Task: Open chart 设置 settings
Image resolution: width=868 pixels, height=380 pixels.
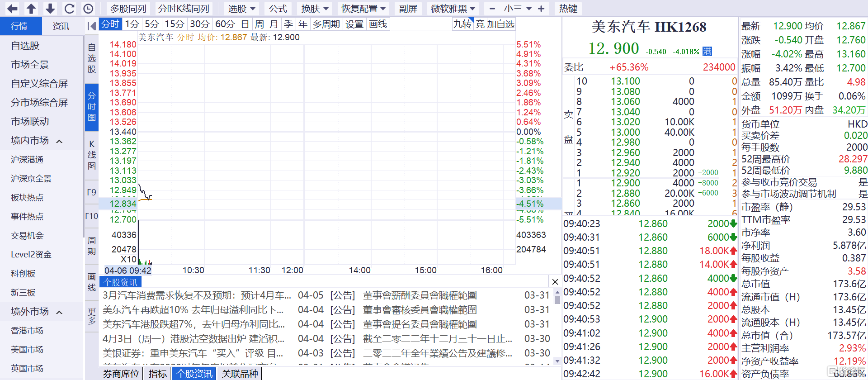Action: [x=354, y=24]
